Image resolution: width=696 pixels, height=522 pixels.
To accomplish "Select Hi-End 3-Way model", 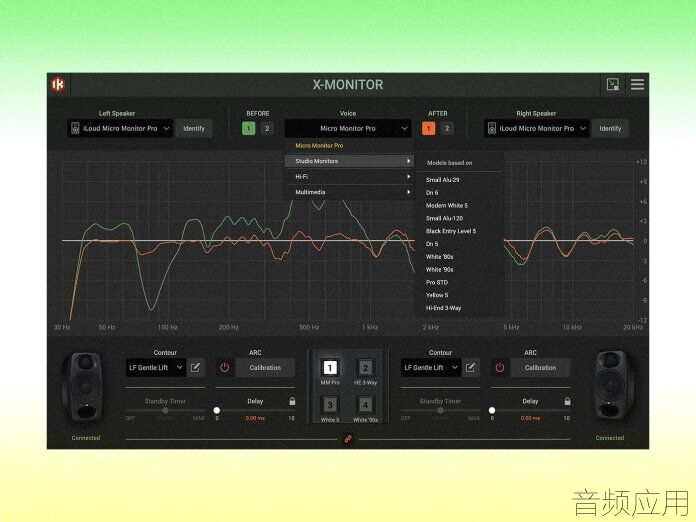I will 443,308.
